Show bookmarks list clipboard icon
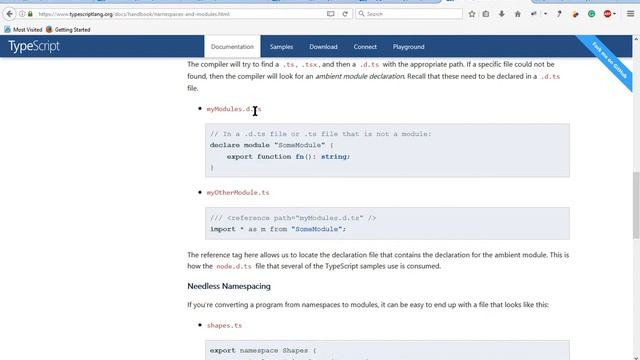Image resolution: width=640 pixels, height=360 pixels. point(486,14)
